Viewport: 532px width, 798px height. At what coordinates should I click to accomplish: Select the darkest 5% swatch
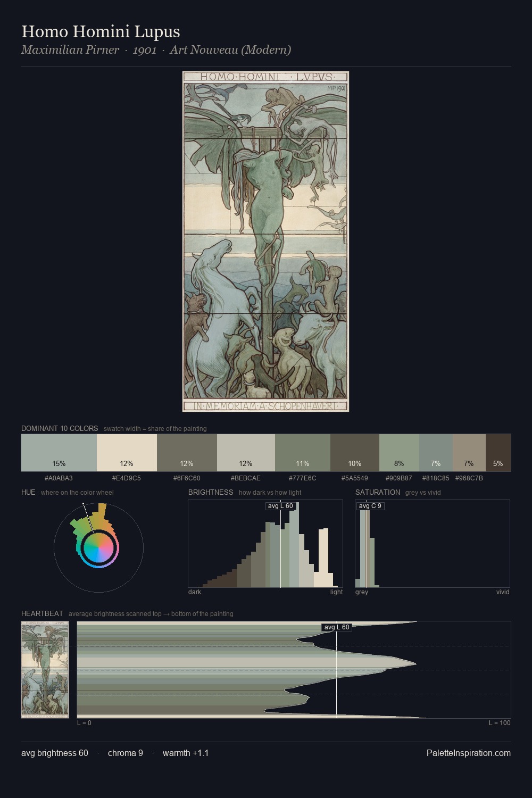(498, 453)
